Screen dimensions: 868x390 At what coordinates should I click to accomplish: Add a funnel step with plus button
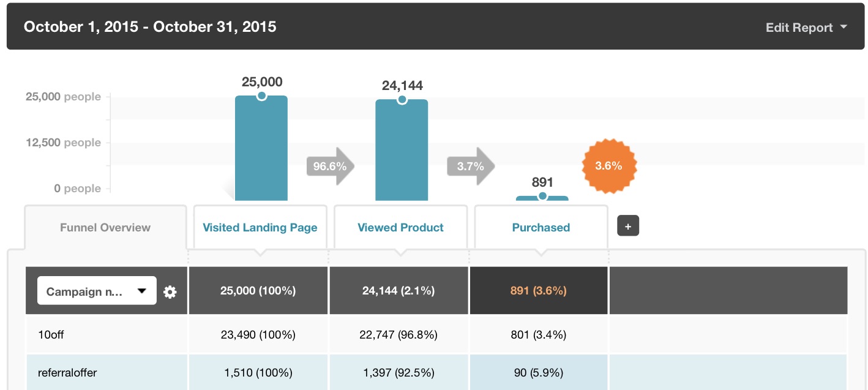tap(628, 226)
